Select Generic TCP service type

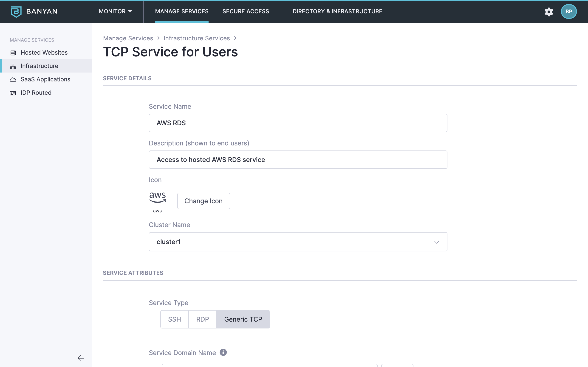pyautogui.click(x=243, y=319)
